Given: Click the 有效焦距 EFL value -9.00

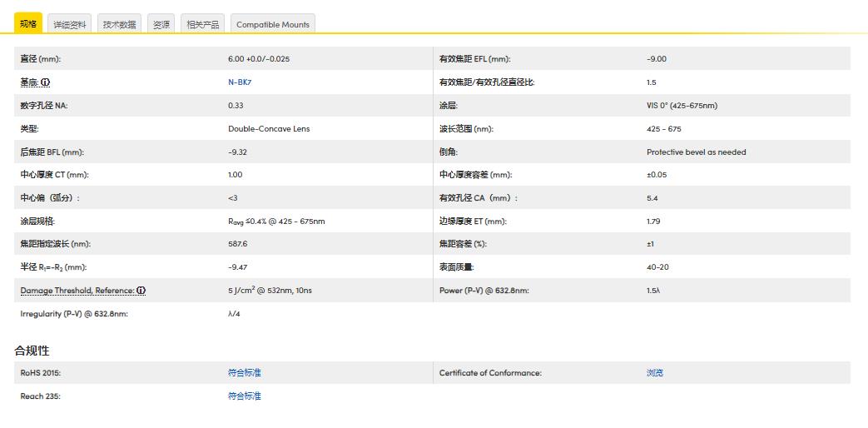Looking at the screenshot, I should click(657, 58).
